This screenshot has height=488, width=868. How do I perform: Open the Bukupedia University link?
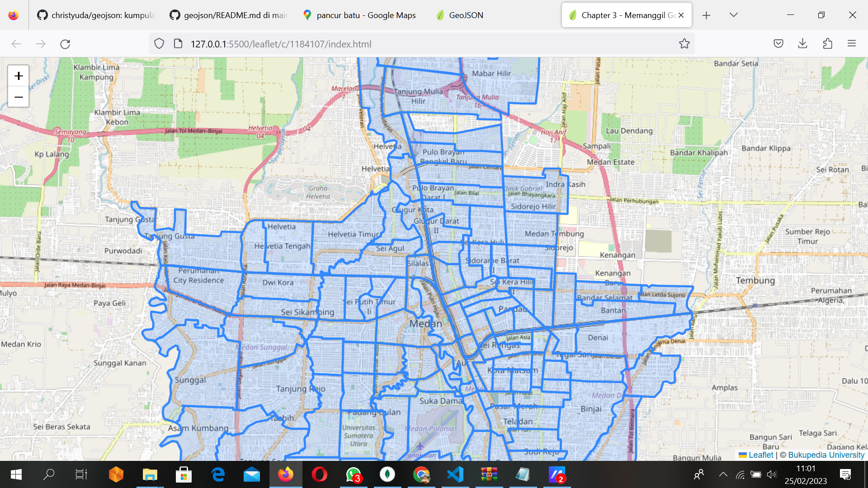(826, 455)
